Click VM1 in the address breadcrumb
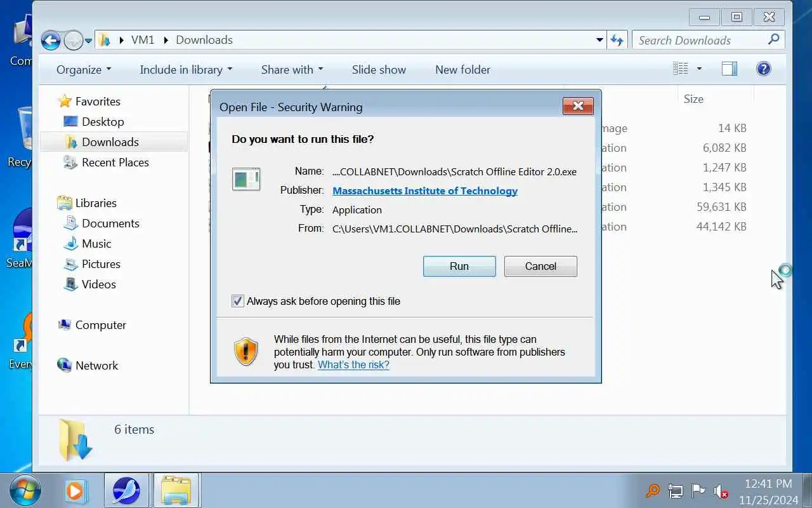 [x=143, y=39]
